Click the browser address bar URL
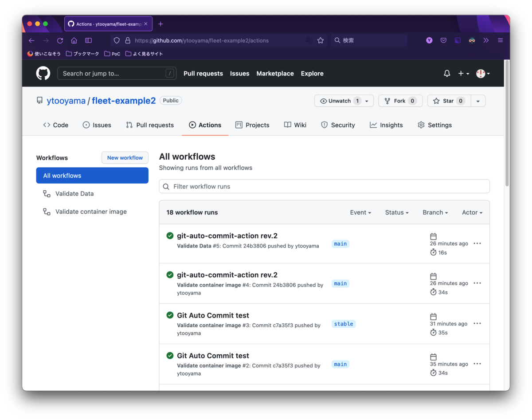Image resolution: width=532 pixels, height=420 pixels. [x=202, y=40]
